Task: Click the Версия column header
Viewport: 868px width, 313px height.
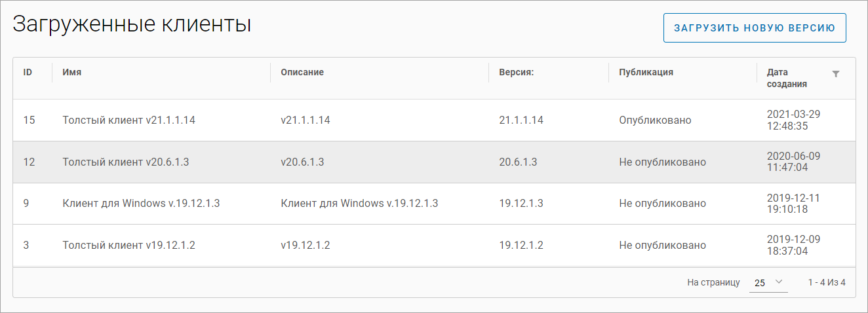Action: 516,73
